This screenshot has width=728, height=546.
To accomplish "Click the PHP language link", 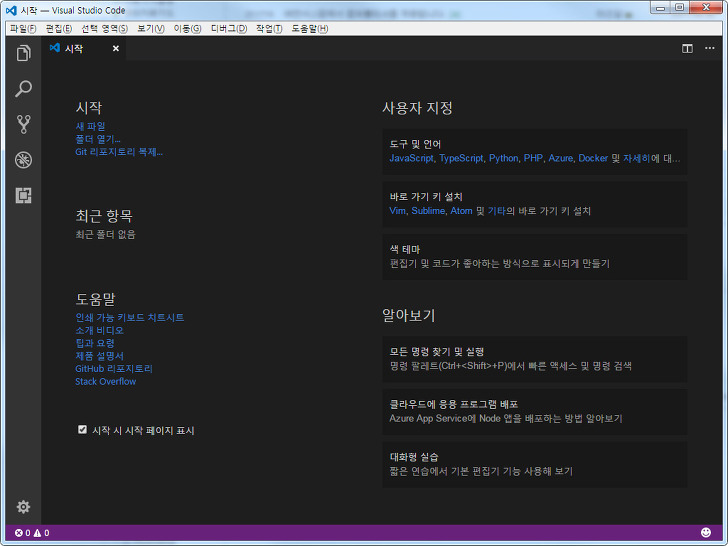I will tap(533, 158).
